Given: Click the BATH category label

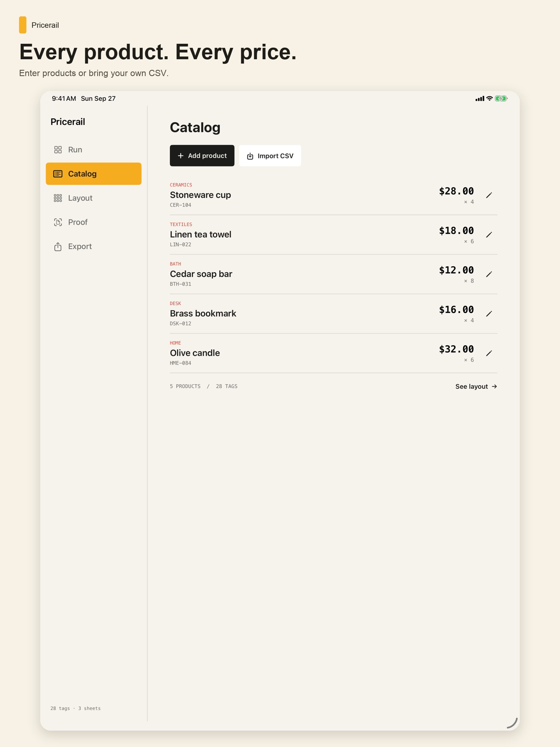Looking at the screenshot, I should coord(175,264).
